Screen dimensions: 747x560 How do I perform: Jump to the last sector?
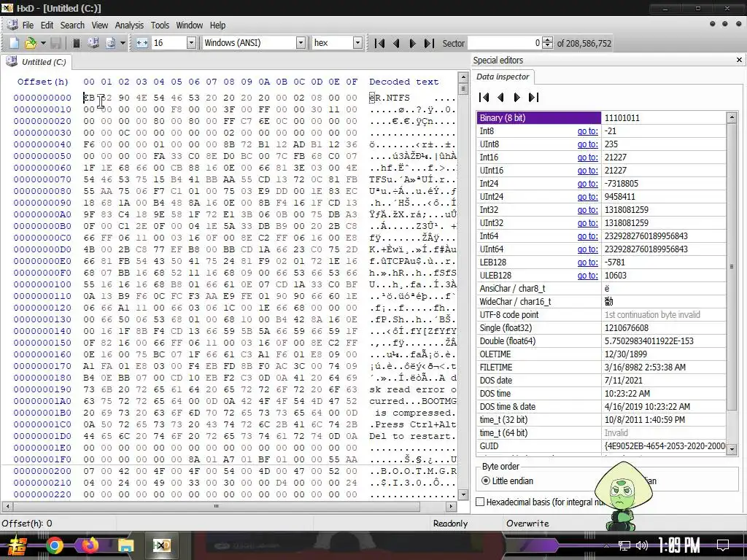tap(429, 43)
